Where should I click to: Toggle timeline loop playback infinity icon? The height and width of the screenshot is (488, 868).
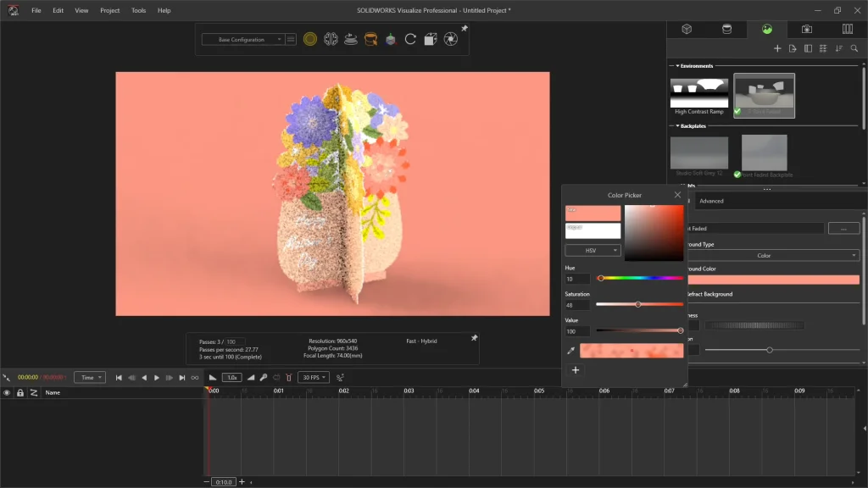195,377
